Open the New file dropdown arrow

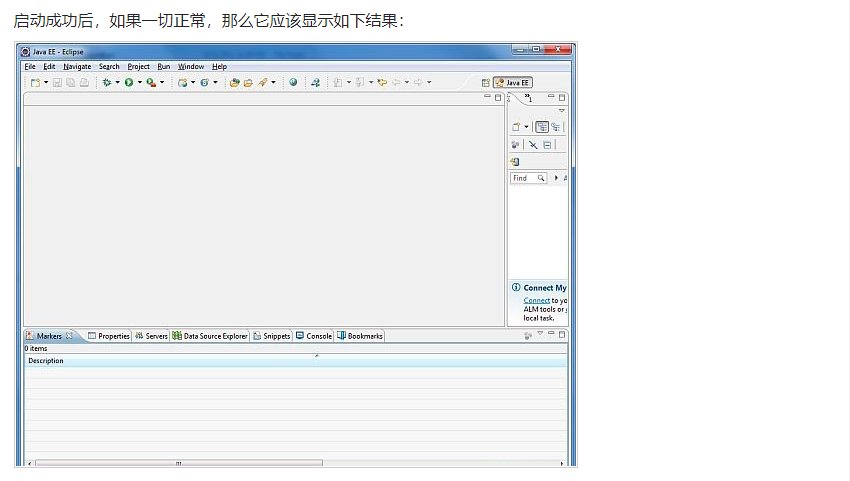pos(46,83)
